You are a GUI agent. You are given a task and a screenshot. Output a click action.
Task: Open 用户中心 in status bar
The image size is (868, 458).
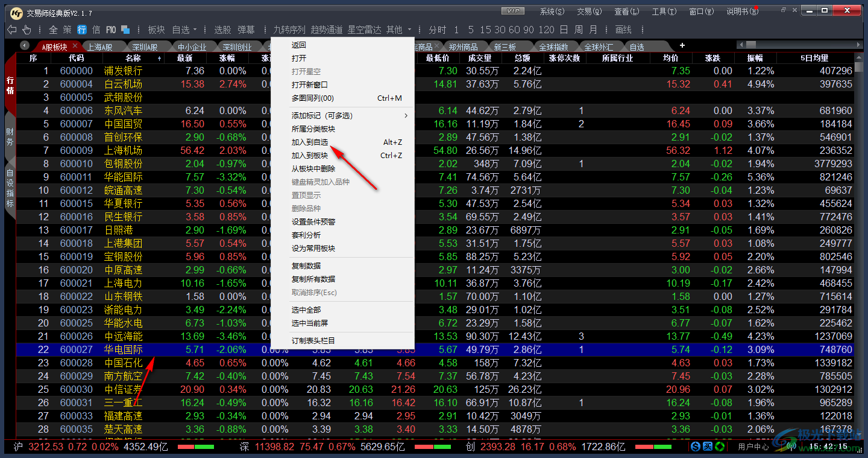pyautogui.click(x=753, y=447)
